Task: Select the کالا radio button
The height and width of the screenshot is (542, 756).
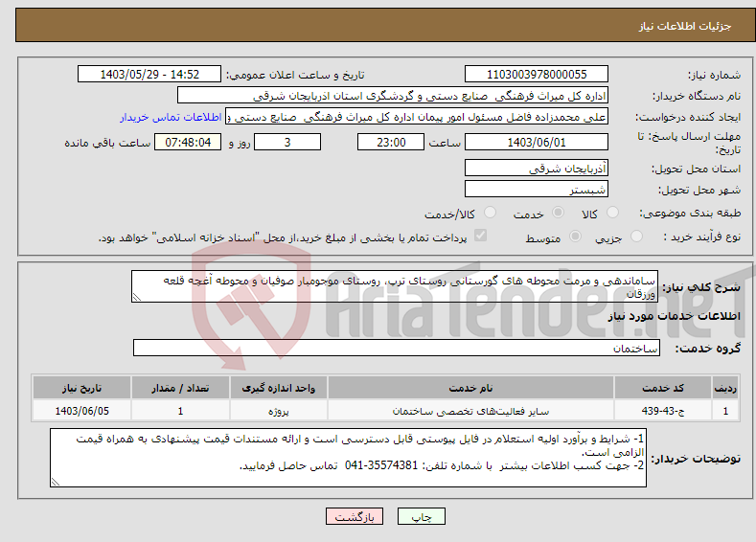Action: [612, 213]
